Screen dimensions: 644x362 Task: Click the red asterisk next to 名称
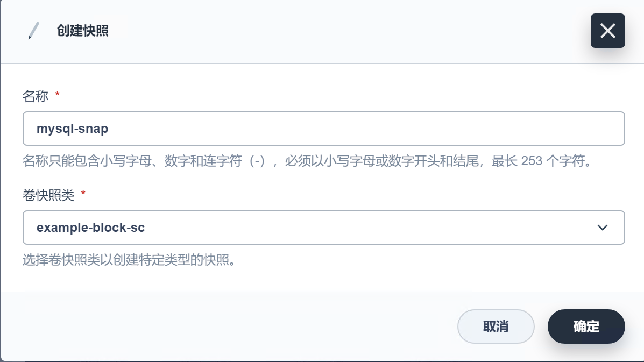click(x=58, y=95)
